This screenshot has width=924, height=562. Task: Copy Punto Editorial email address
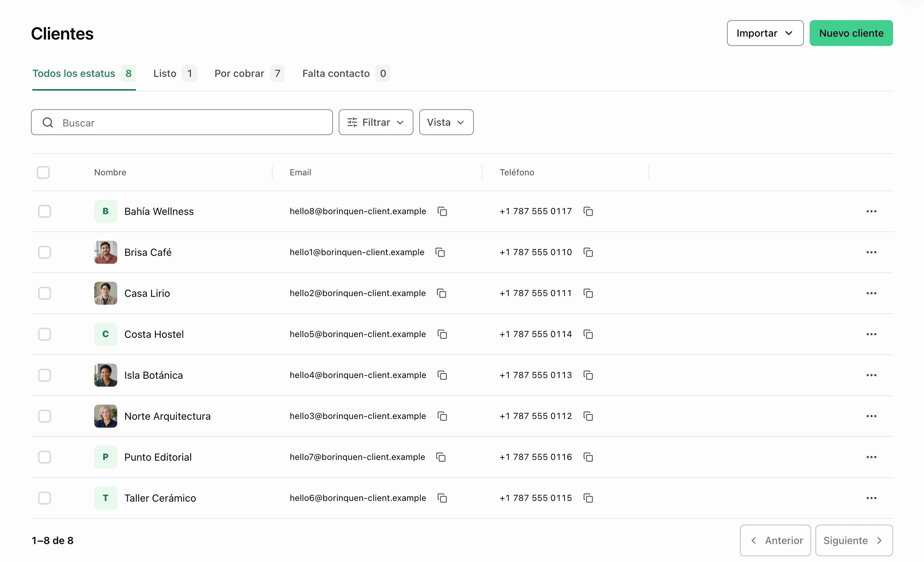coord(441,457)
